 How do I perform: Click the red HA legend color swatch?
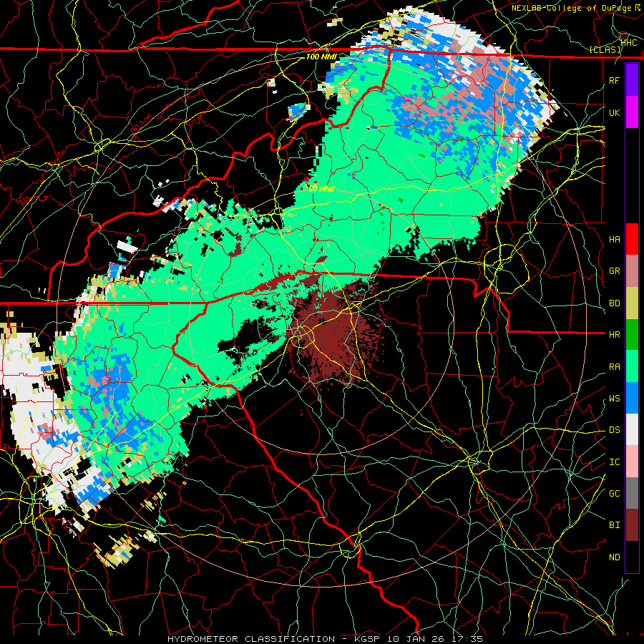coord(632,239)
